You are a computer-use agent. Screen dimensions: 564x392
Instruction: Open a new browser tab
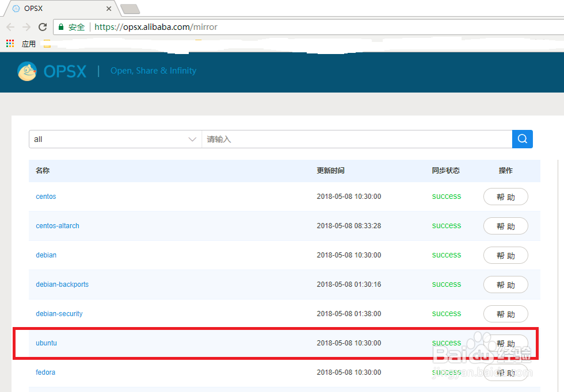tap(130, 9)
